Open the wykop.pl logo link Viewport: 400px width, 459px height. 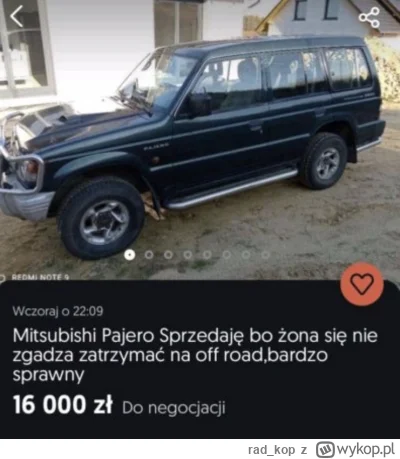[326, 450]
